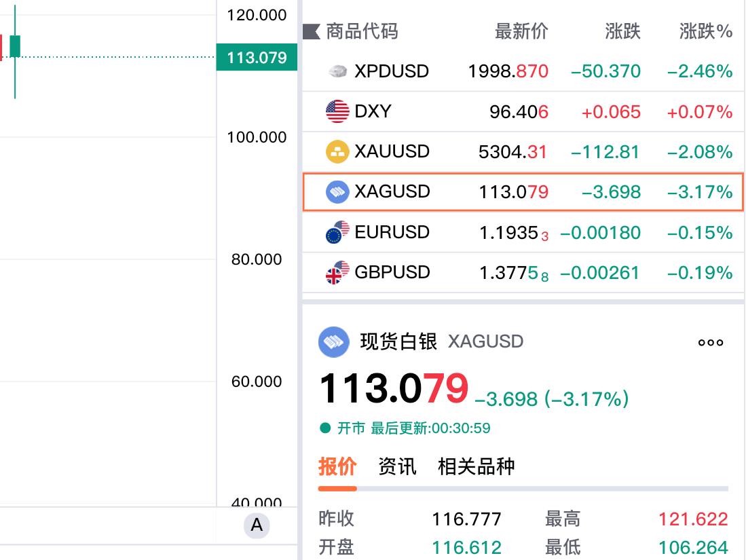Click the XPDUSD palladium instrument icon
Screen dimensions: 746x560
pos(337,71)
